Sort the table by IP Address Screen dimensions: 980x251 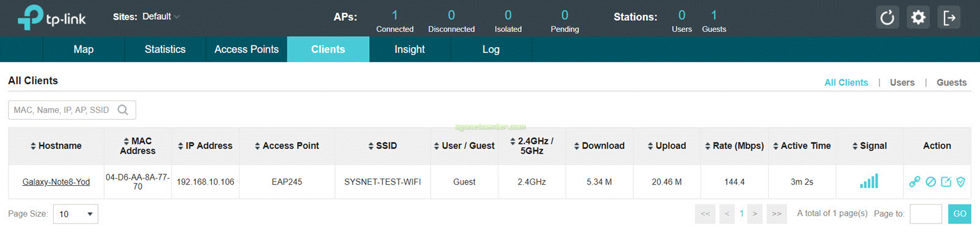click(205, 146)
